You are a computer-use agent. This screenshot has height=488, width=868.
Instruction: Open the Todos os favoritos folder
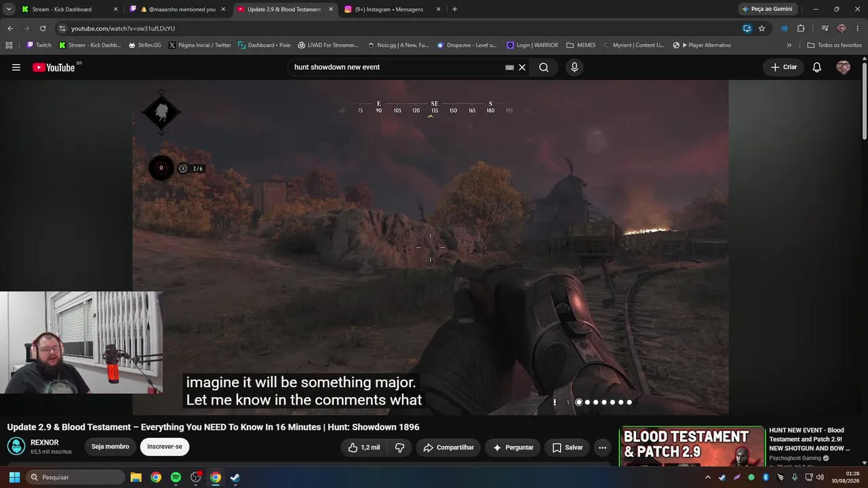(x=834, y=45)
